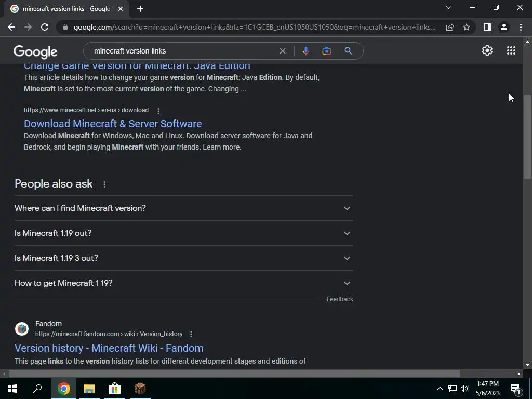Open "Change Game Version for Minecraft: Java Edition"
The height and width of the screenshot is (399, 532).
pyautogui.click(x=137, y=66)
